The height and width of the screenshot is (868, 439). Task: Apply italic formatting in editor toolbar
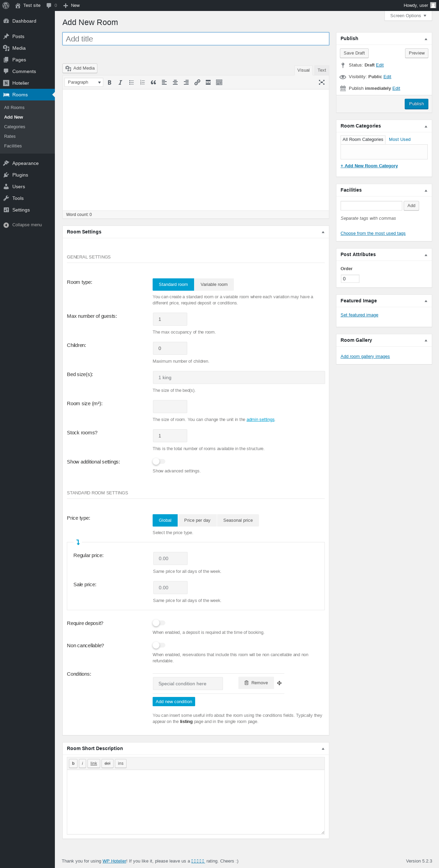tap(120, 82)
